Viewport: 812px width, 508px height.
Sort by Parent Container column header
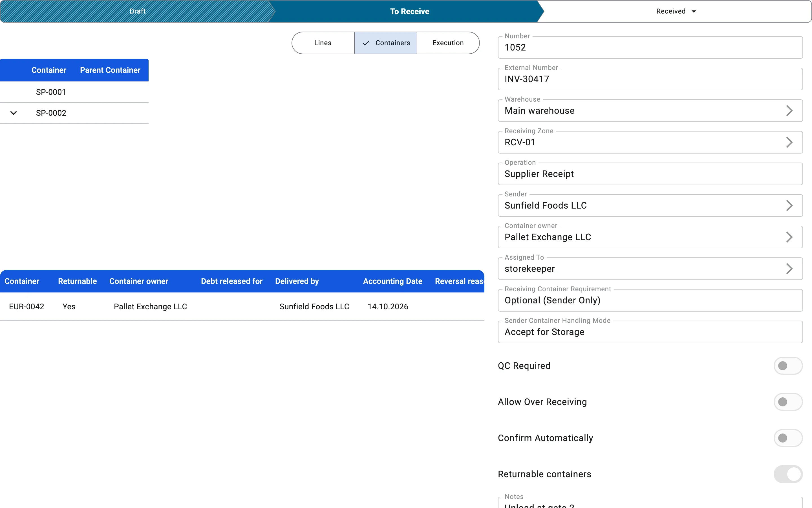110,70
